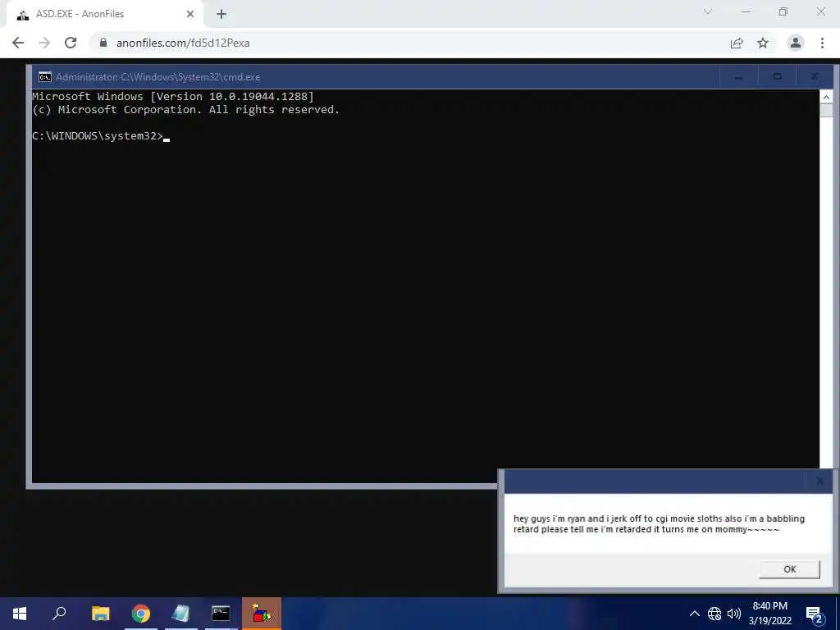840x630 pixels.
Task: Switch to Command Prompt on the taskbar
Action: [221, 614]
